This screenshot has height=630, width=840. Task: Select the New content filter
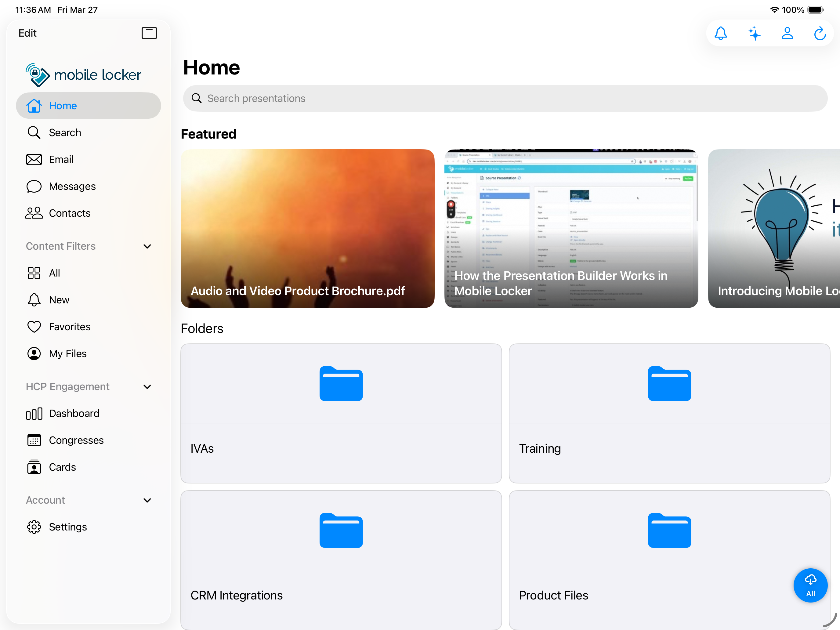[x=59, y=300]
